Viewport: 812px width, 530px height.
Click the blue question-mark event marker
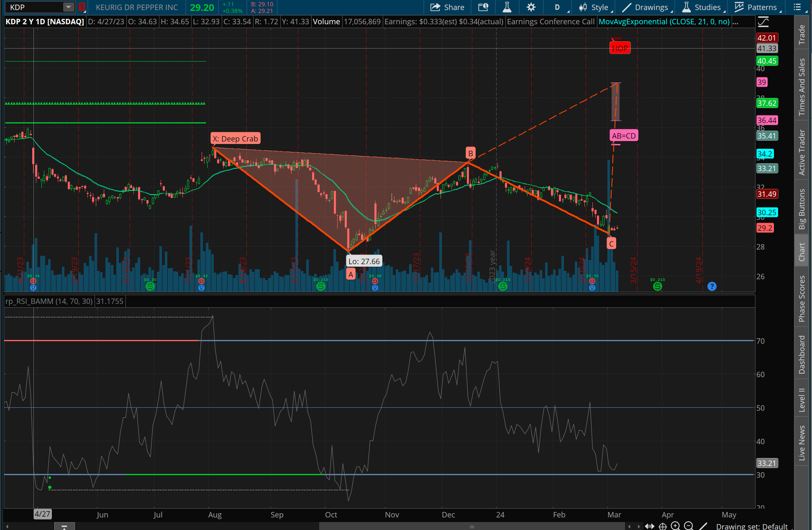[712, 286]
